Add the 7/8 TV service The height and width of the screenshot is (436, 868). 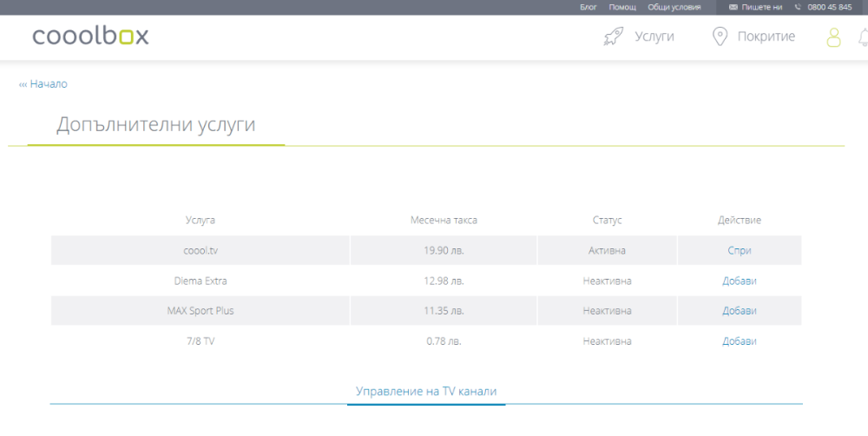(x=739, y=341)
